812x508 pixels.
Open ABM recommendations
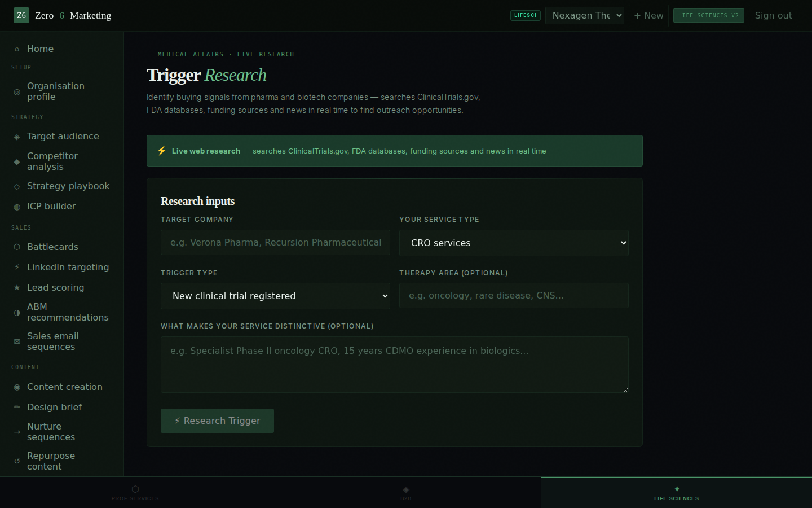coord(62,312)
